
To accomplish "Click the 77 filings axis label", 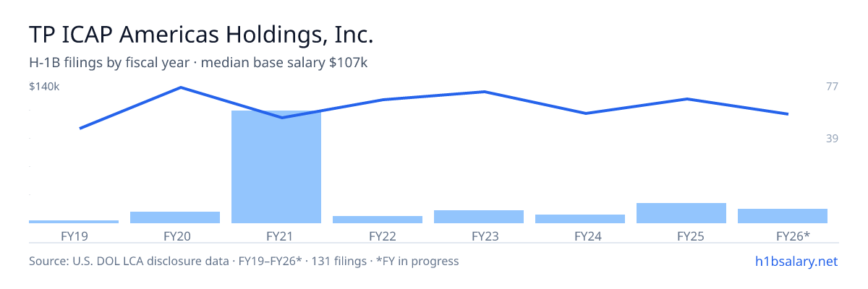I will [x=832, y=87].
